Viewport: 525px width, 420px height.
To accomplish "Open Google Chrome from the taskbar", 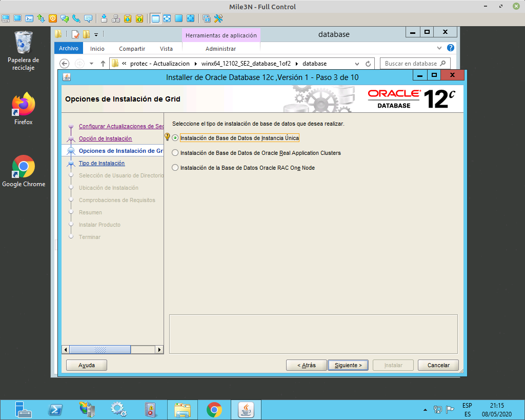I will coord(214,409).
